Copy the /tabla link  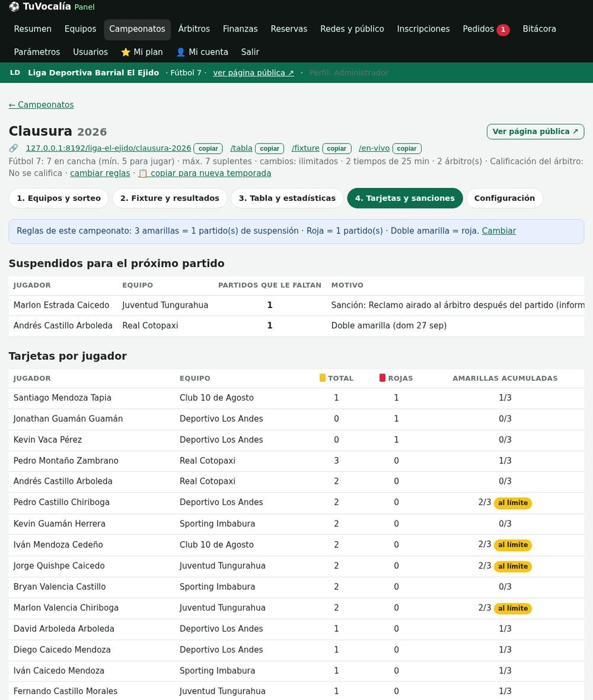(269, 149)
